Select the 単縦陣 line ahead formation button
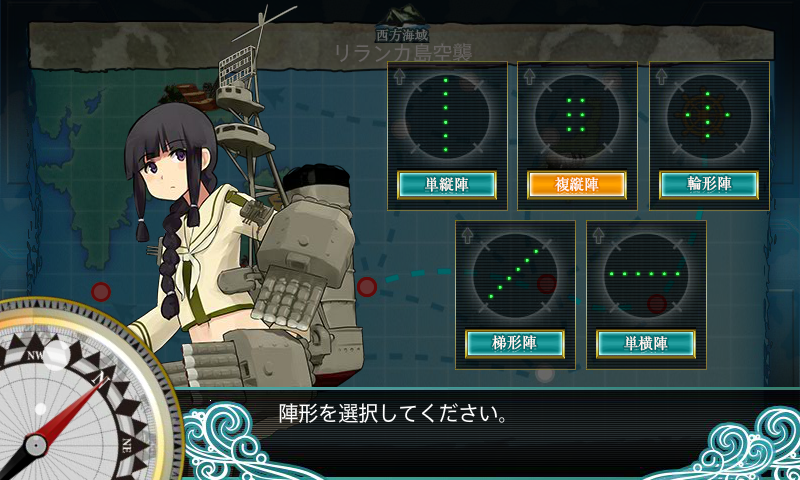 point(446,185)
